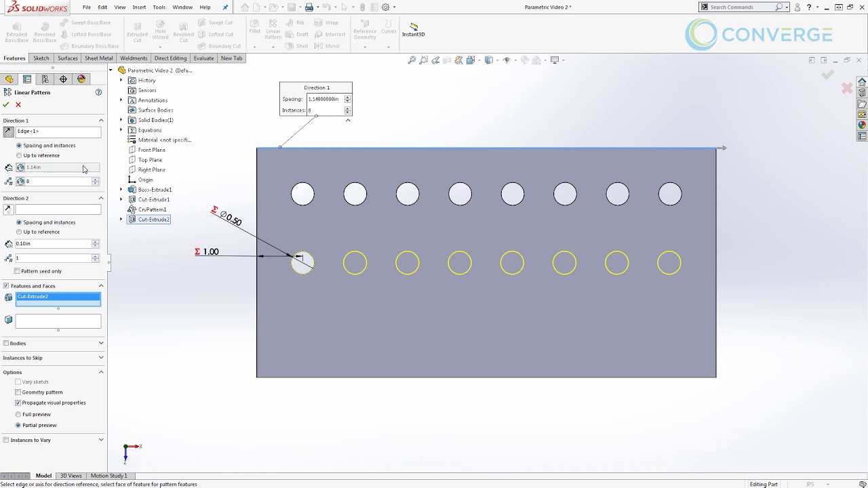Expand Solid Bodies(1) tree node
The width and height of the screenshot is (868, 488).
pyautogui.click(x=121, y=120)
